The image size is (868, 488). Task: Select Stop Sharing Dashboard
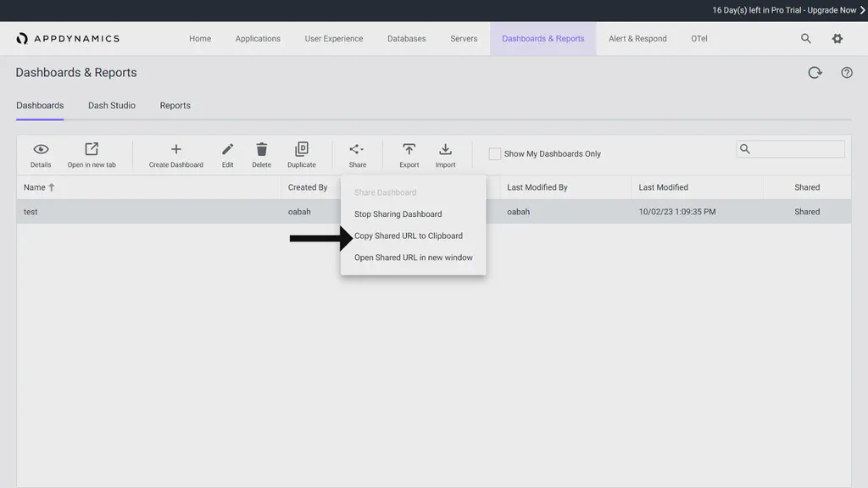pyautogui.click(x=398, y=213)
